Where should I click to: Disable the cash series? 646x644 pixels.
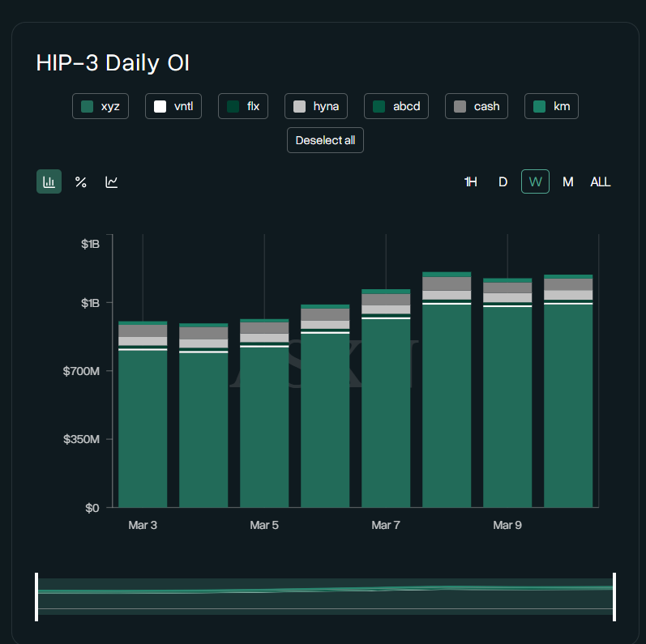[477, 106]
